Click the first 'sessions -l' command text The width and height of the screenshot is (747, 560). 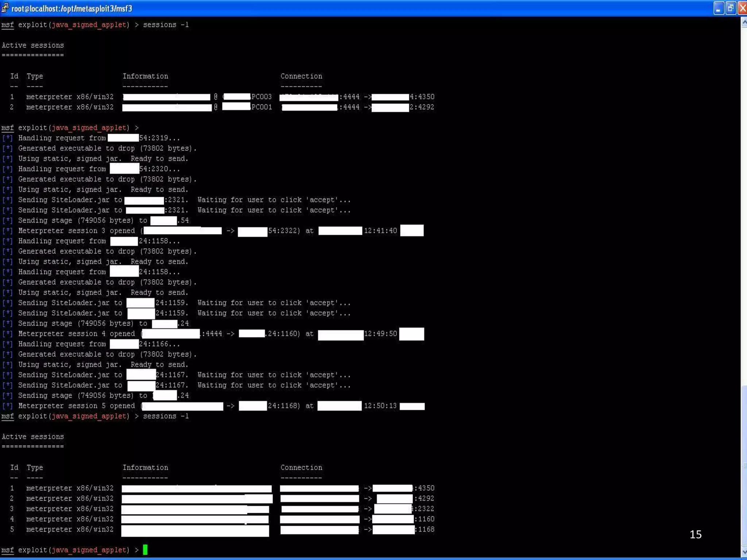pyautogui.click(x=166, y=25)
